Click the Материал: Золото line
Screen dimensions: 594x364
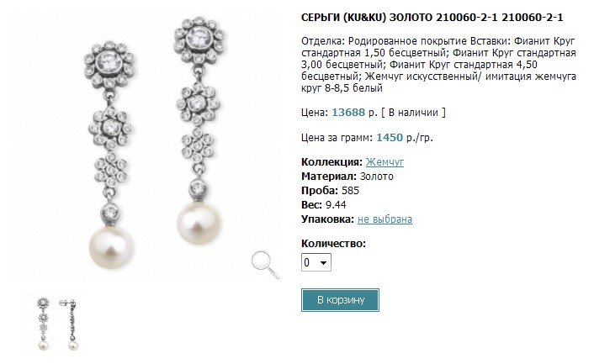point(347,177)
